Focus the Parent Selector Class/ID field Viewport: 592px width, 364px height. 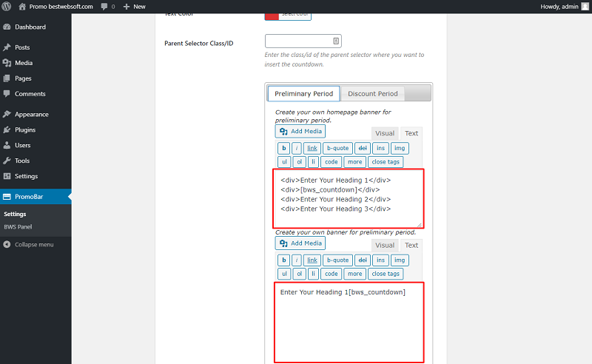coord(303,41)
